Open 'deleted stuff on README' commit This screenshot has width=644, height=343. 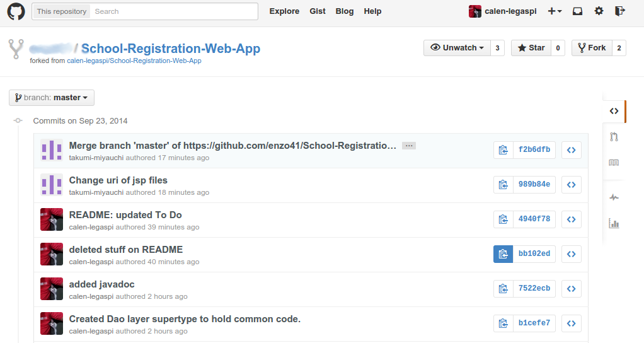126,250
